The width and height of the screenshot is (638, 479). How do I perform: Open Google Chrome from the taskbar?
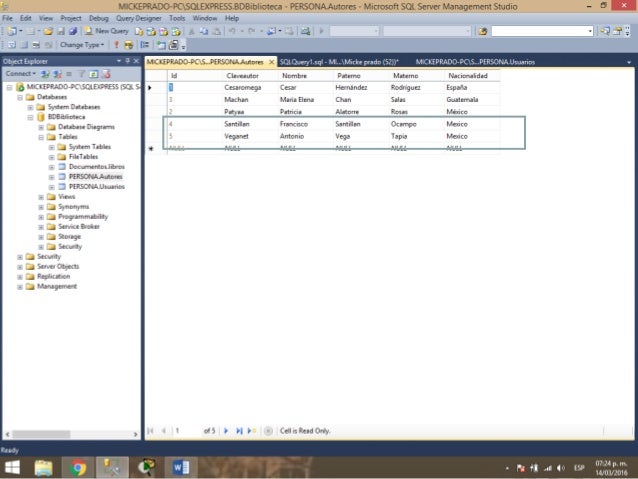click(x=78, y=467)
